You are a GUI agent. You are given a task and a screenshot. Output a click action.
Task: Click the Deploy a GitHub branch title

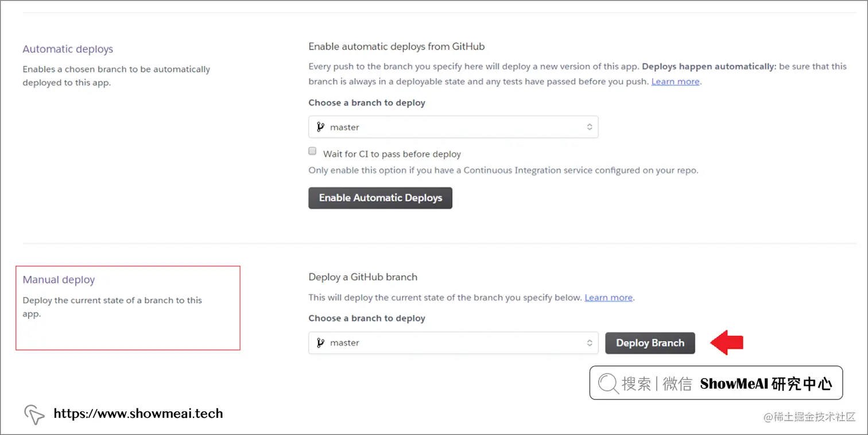pyautogui.click(x=363, y=277)
